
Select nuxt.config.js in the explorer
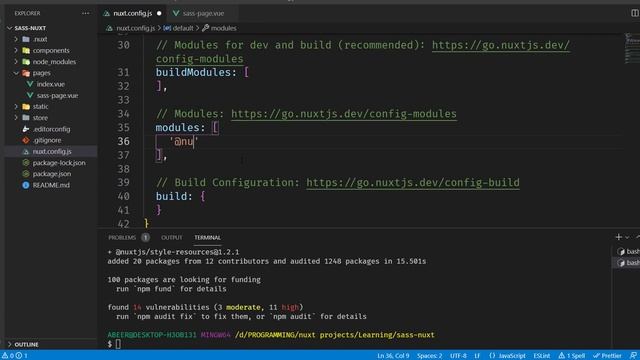click(x=52, y=151)
